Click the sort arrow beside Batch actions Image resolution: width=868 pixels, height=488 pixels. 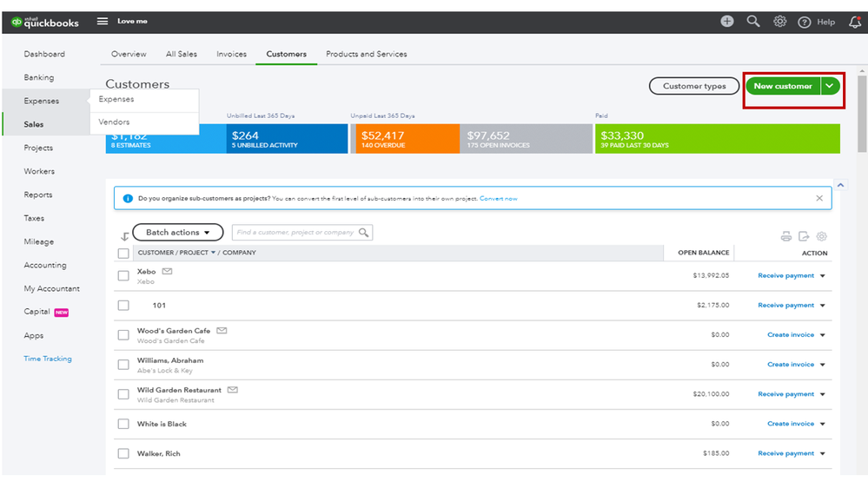[x=124, y=236]
